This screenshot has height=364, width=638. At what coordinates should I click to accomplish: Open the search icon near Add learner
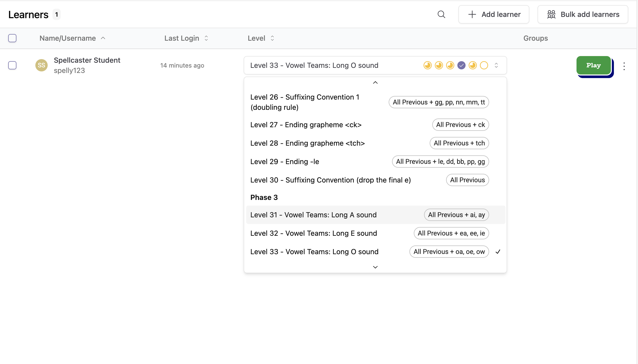pyautogui.click(x=441, y=14)
